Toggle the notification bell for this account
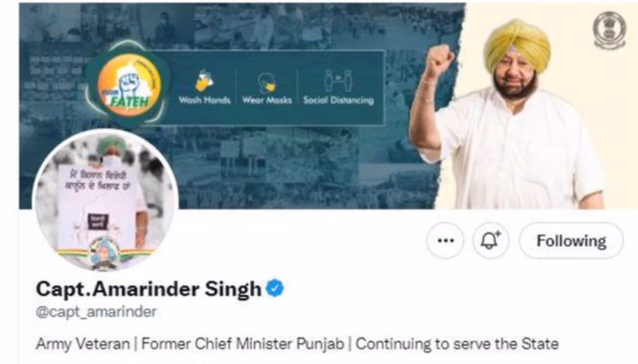The image size is (638, 364). 491,241
